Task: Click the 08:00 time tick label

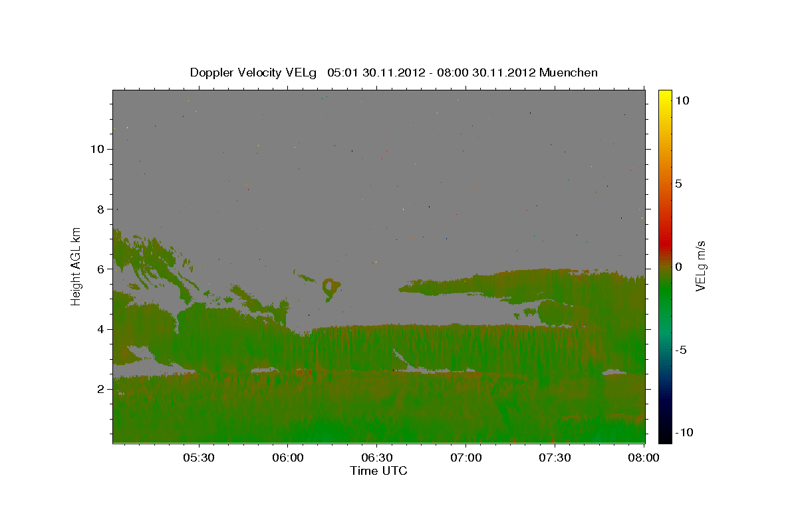Action: pos(644,458)
